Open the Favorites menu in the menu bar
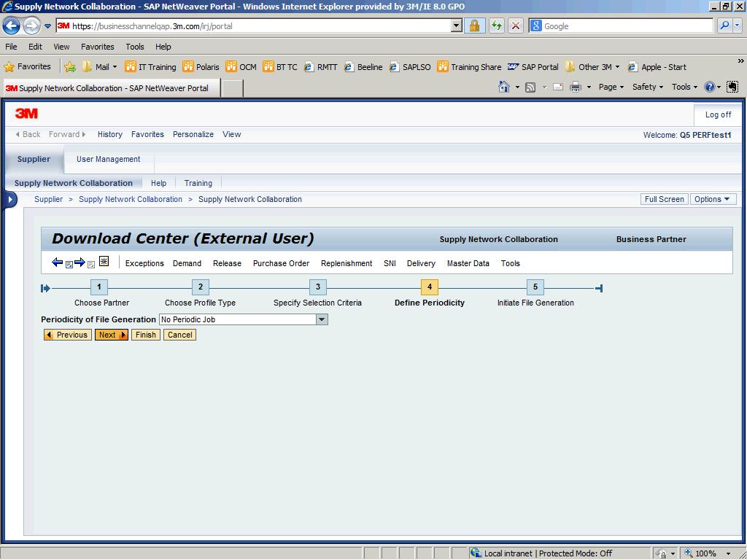The height and width of the screenshot is (560, 747). (98, 47)
